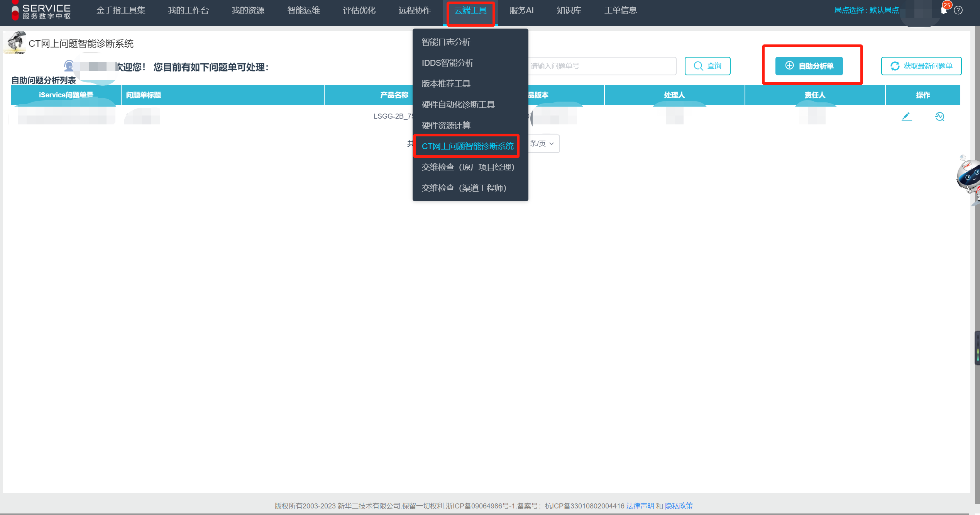980x515 pixels.
Task: Select 硬件资源计算 menu option
Action: click(x=446, y=126)
